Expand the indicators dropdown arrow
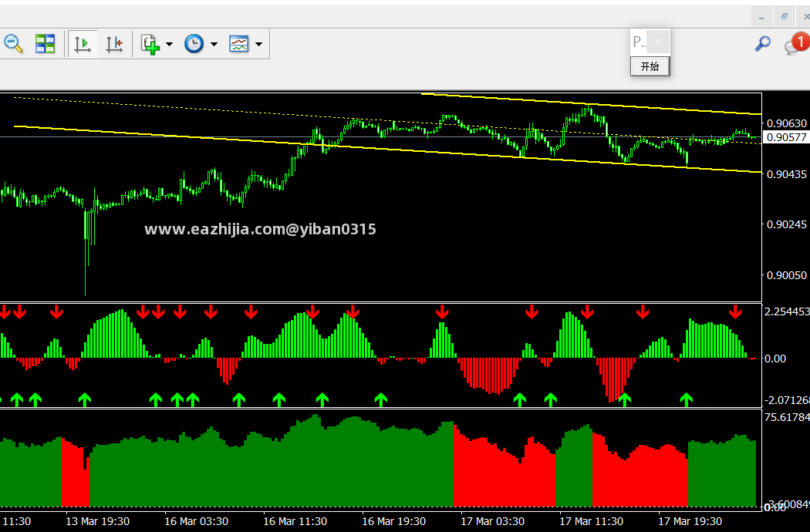Screen dimensions: 810x532 [169, 45]
